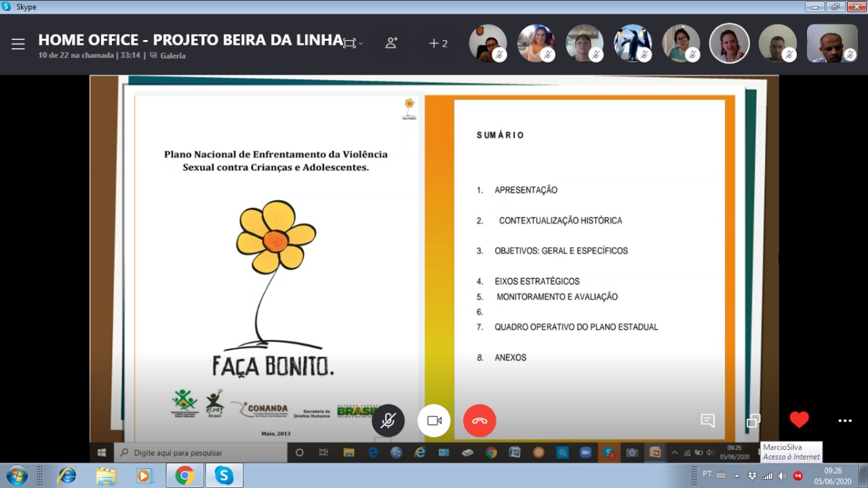Click the call title HOME OFFICE - PROJETO BEIRA DA LINHA
868x488 pixels.
tap(191, 40)
